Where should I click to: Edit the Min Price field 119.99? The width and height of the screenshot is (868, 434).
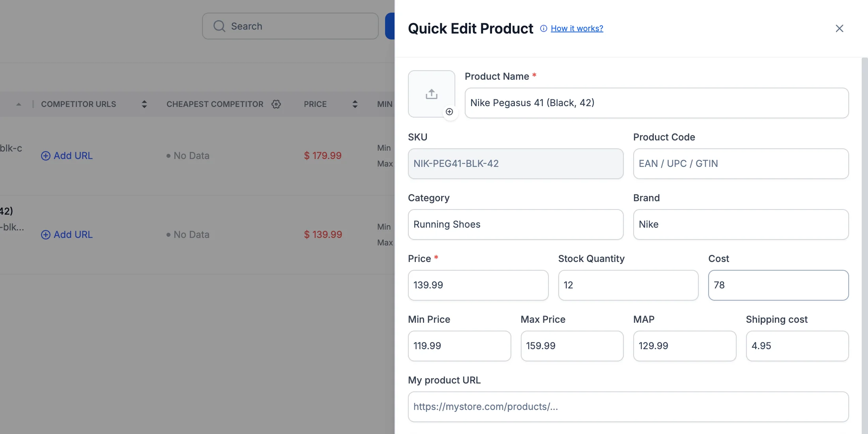(x=459, y=346)
